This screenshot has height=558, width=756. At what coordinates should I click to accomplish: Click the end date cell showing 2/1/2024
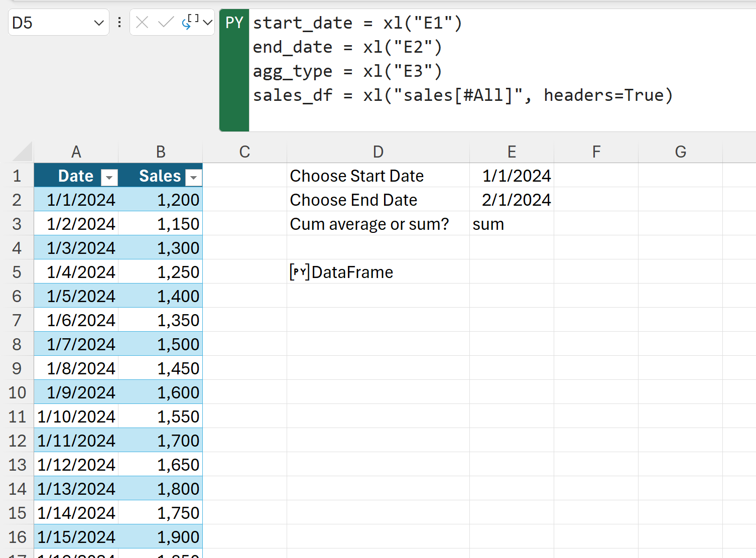512,200
